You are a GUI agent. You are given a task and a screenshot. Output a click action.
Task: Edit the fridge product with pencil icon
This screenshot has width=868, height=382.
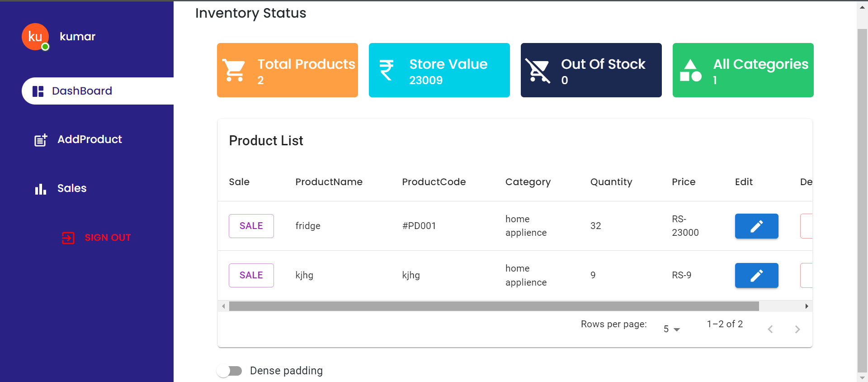click(x=756, y=226)
